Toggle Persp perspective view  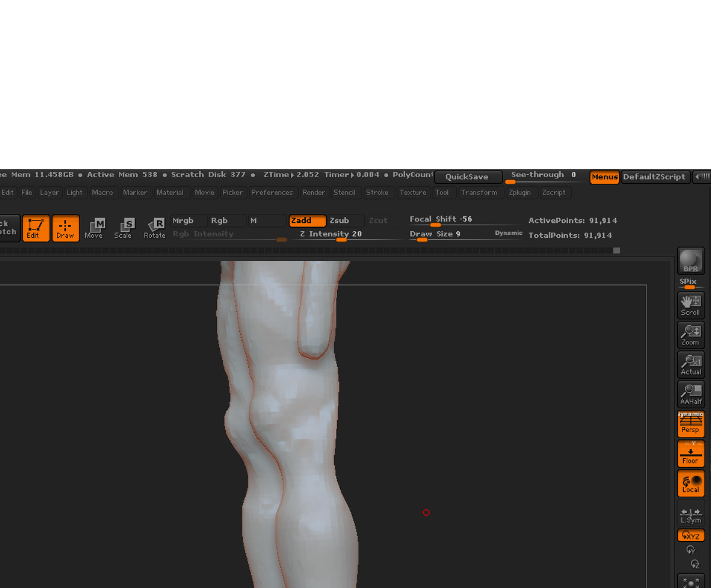(x=690, y=424)
